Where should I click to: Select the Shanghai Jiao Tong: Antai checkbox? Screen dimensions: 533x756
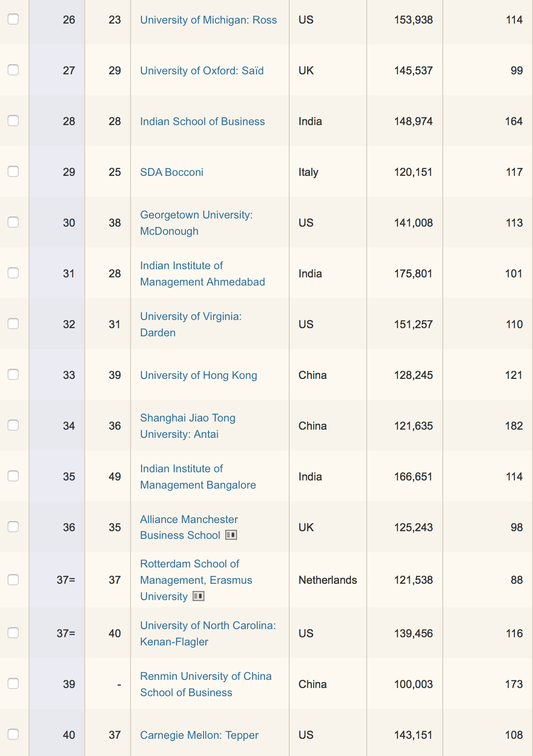point(13,425)
